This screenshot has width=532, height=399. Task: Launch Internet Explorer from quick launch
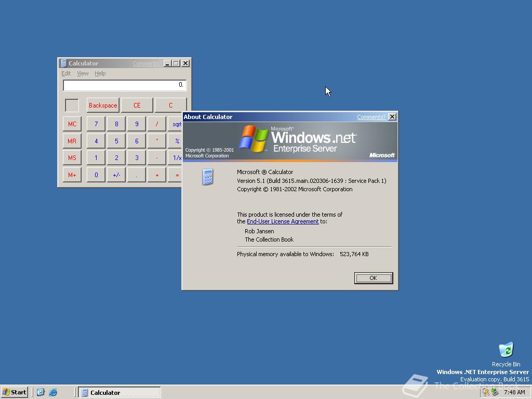53,392
